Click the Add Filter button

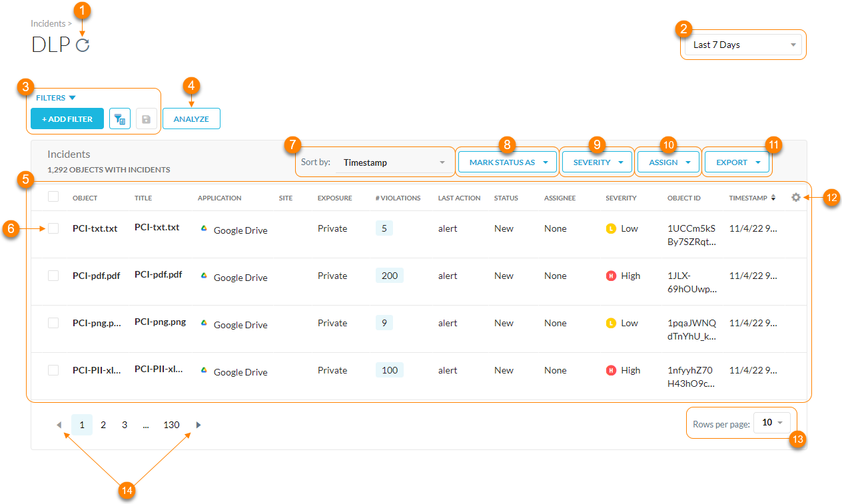[x=67, y=119]
